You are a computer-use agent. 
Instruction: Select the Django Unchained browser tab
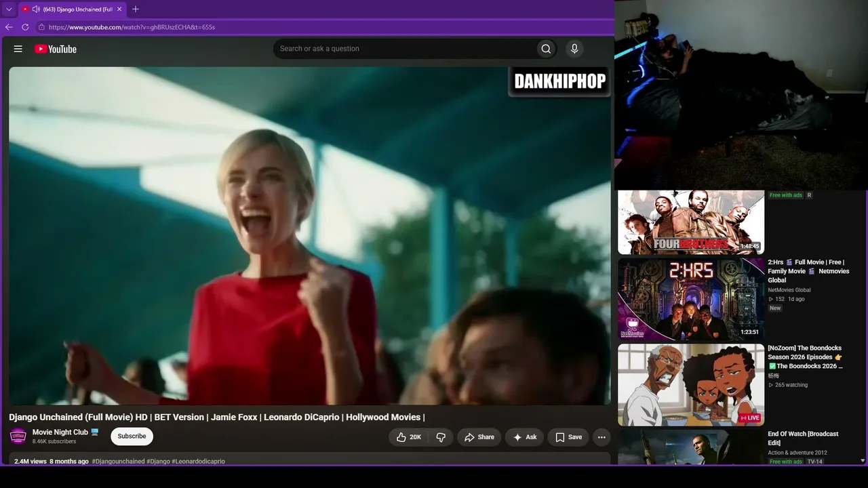tap(72, 9)
